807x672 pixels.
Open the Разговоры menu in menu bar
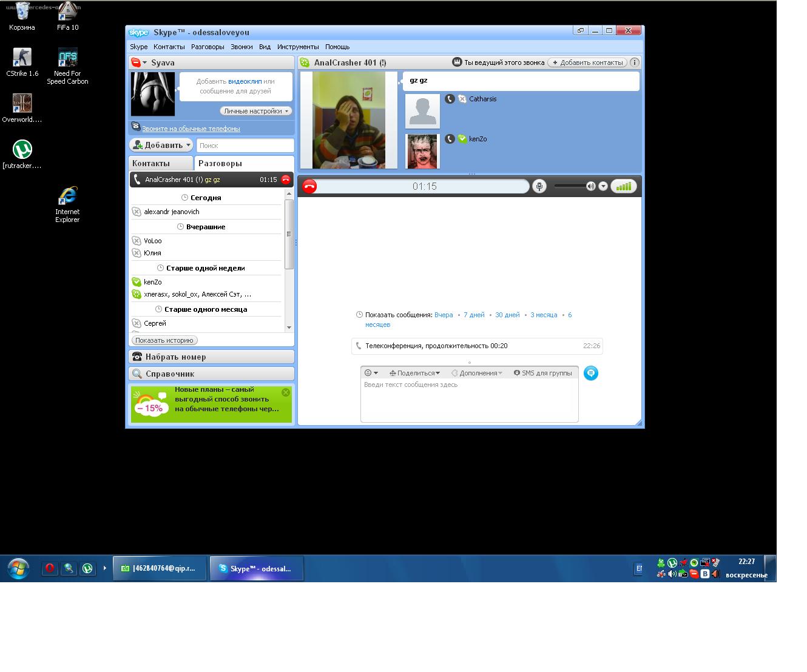tap(208, 47)
